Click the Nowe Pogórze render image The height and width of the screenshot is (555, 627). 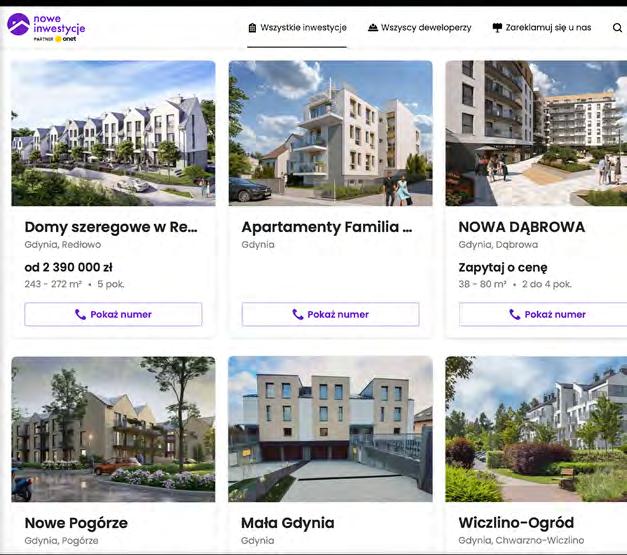(x=113, y=429)
